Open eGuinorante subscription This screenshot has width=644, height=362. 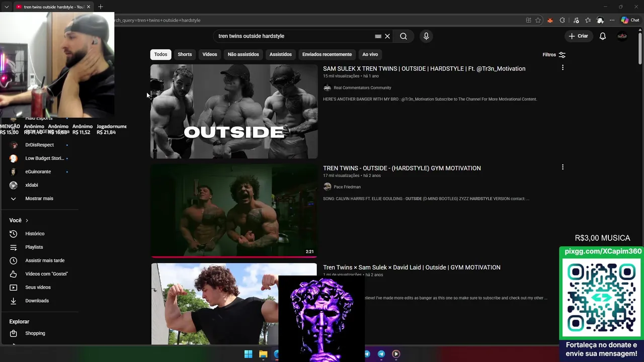point(39,171)
